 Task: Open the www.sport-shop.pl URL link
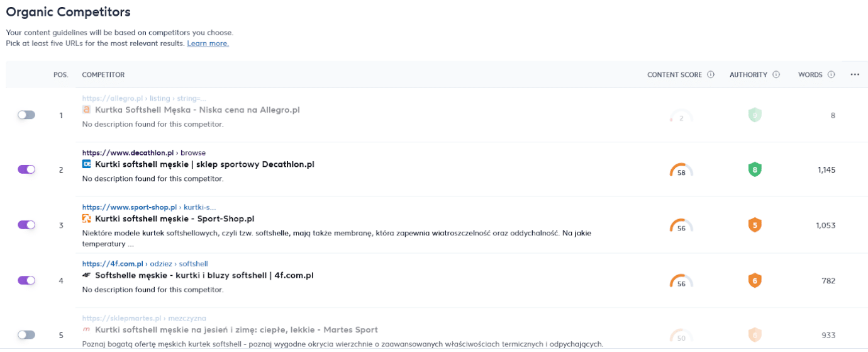click(130, 207)
